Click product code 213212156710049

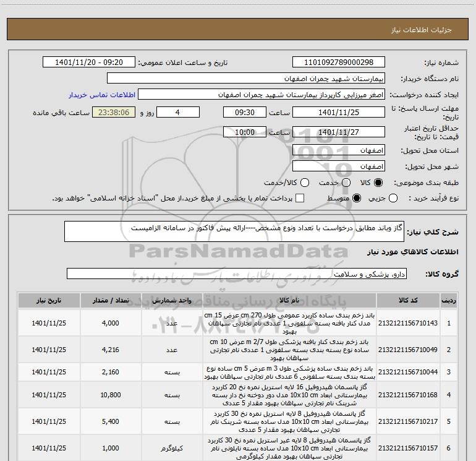click(408, 350)
